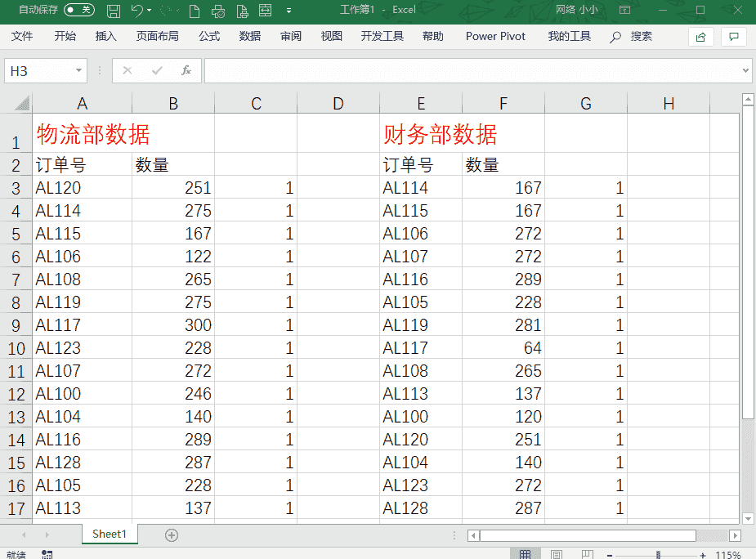
Task: Expand the formula bar chevron
Action: coord(745,71)
